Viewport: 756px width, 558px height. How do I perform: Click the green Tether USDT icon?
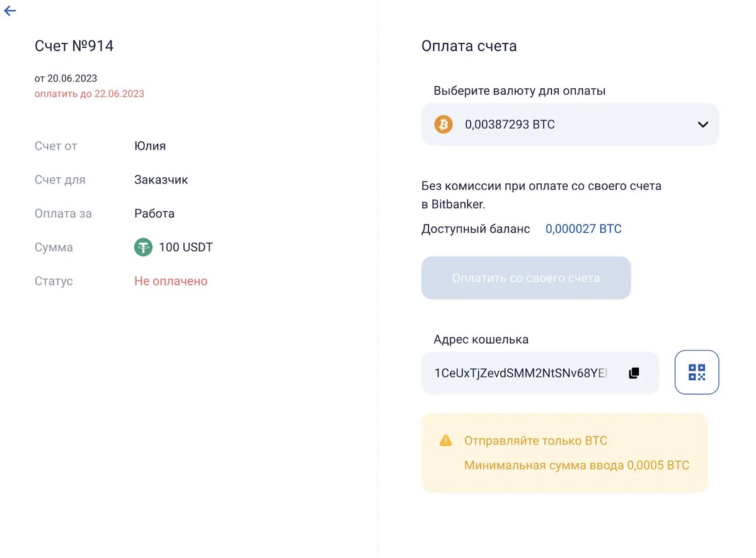point(144,247)
